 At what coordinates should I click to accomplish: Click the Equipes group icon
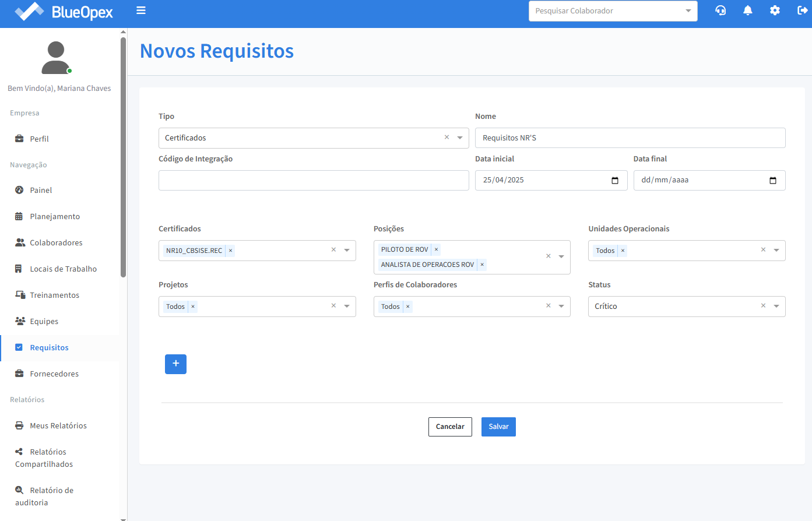pyautogui.click(x=20, y=321)
